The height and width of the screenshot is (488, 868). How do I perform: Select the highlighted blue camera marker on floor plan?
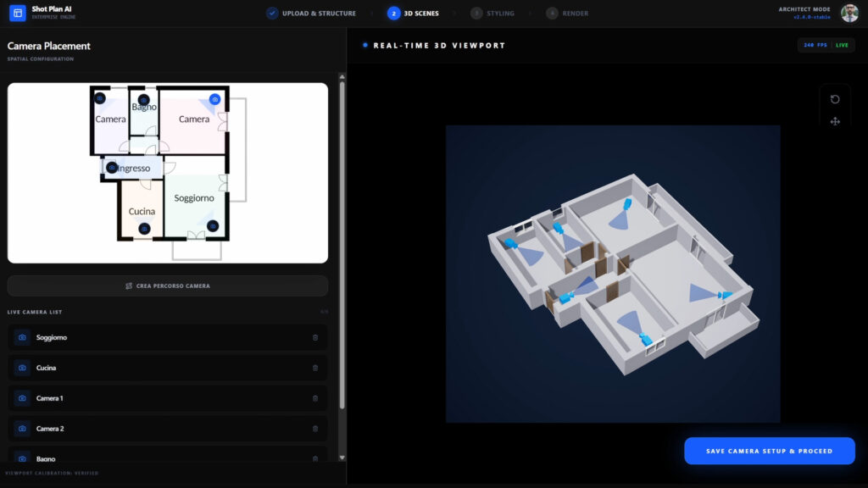coord(214,99)
